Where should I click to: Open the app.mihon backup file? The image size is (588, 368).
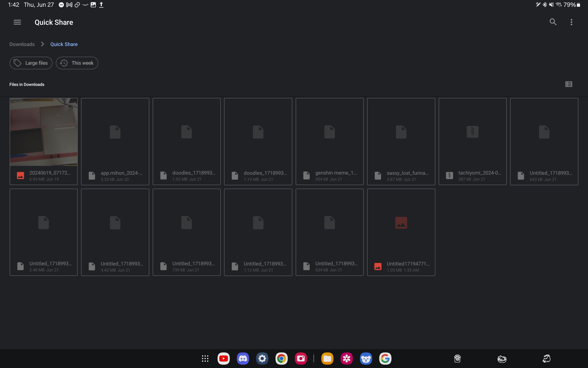pos(115,141)
